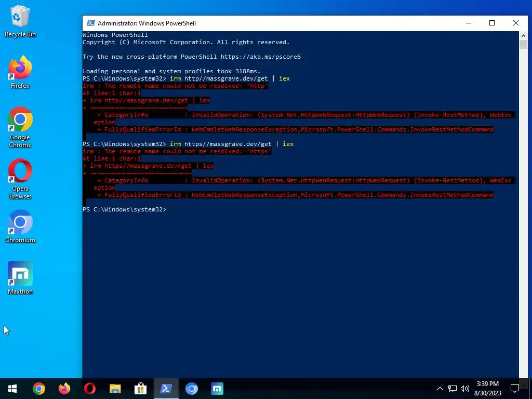Open Chromium from the taskbar

pyautogui.click(x=191, y=389)
